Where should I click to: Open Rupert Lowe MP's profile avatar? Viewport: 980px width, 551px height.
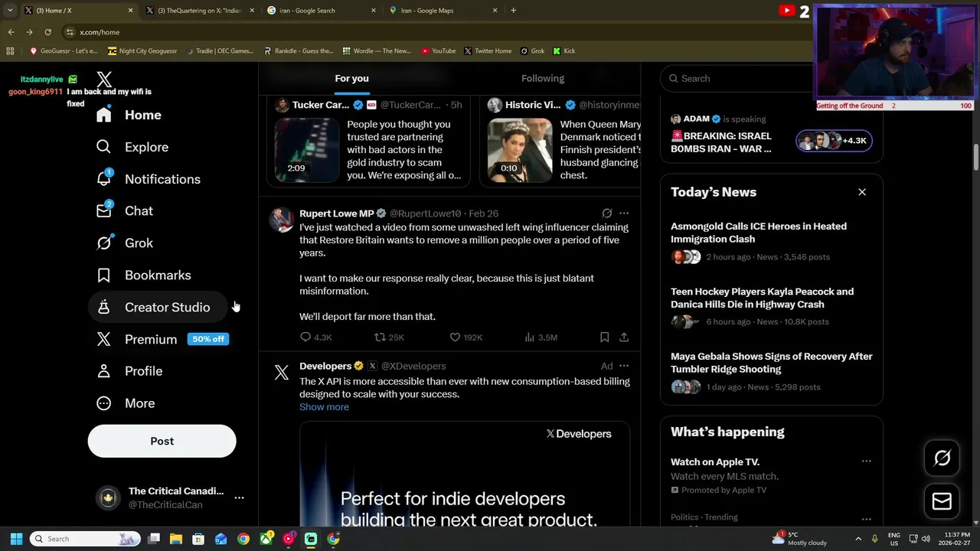coord(282,220)
